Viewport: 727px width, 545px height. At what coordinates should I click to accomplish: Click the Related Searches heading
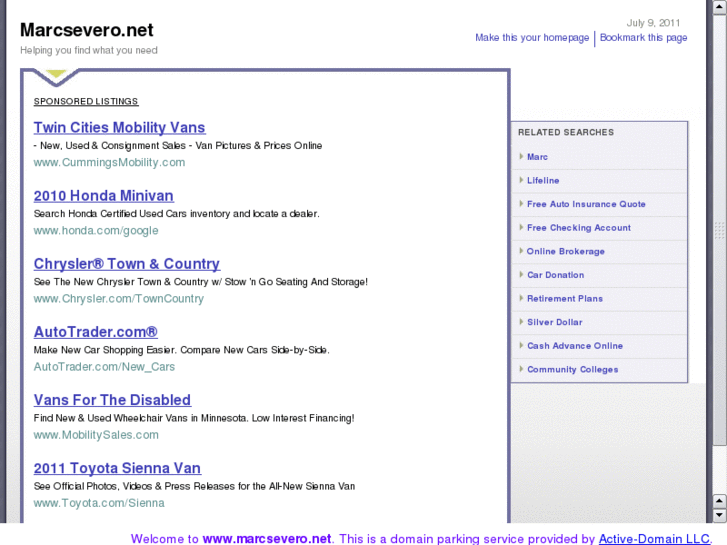pyautogui.click(x=566, y=132)
